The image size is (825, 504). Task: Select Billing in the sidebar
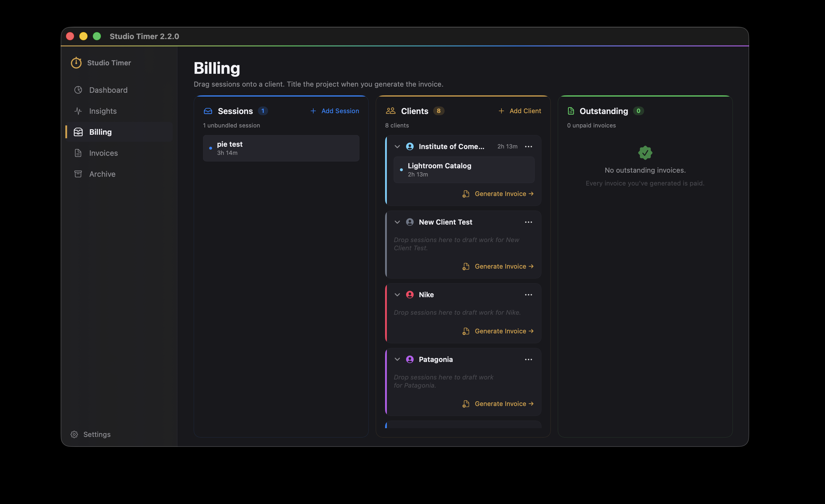point(119,132)
